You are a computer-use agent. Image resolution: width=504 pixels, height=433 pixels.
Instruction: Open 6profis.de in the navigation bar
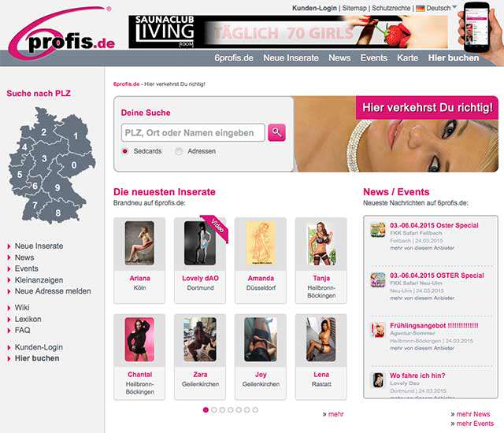point(234,58)
